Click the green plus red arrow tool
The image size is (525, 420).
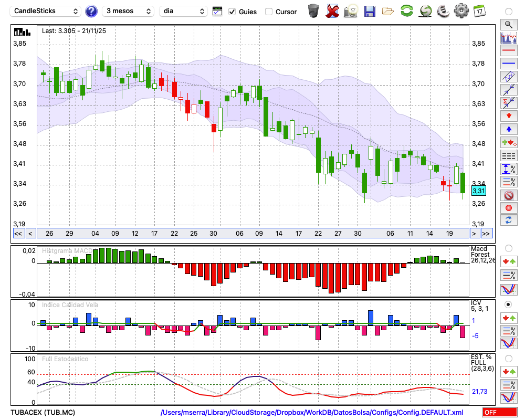click(509, 142)
